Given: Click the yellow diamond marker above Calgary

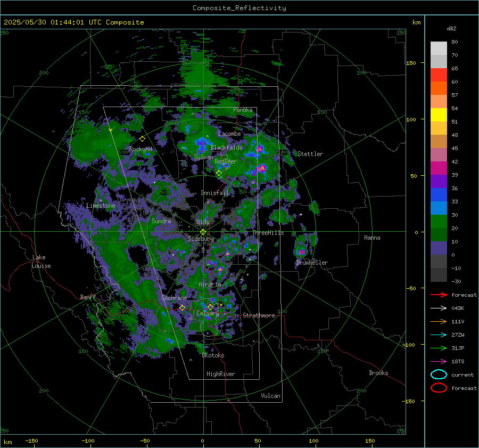Looking at the screenshot, I should pyautogui.click(x=210, y=307).
